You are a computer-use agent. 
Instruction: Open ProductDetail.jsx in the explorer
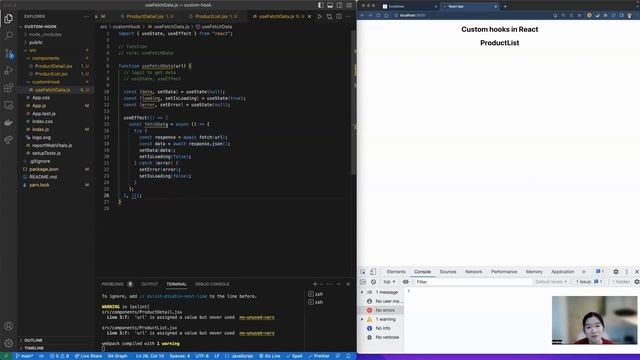pyautogui.click(x=53, y=66)
